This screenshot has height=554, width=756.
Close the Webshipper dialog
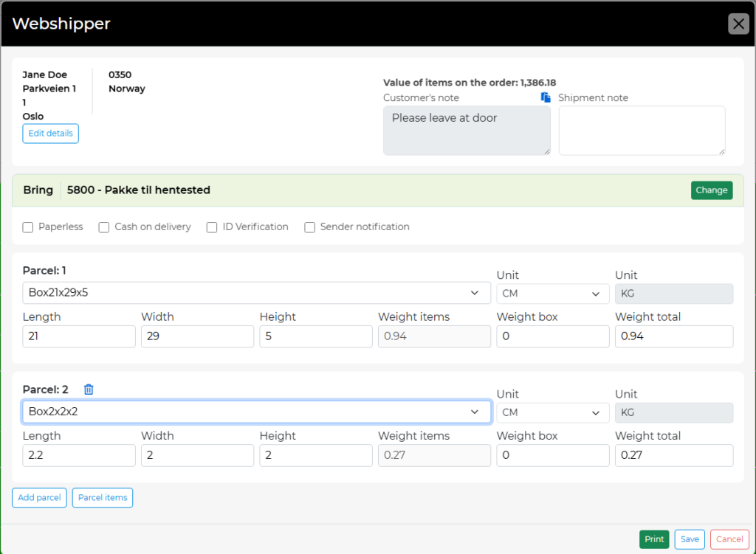tap(738, 24)
